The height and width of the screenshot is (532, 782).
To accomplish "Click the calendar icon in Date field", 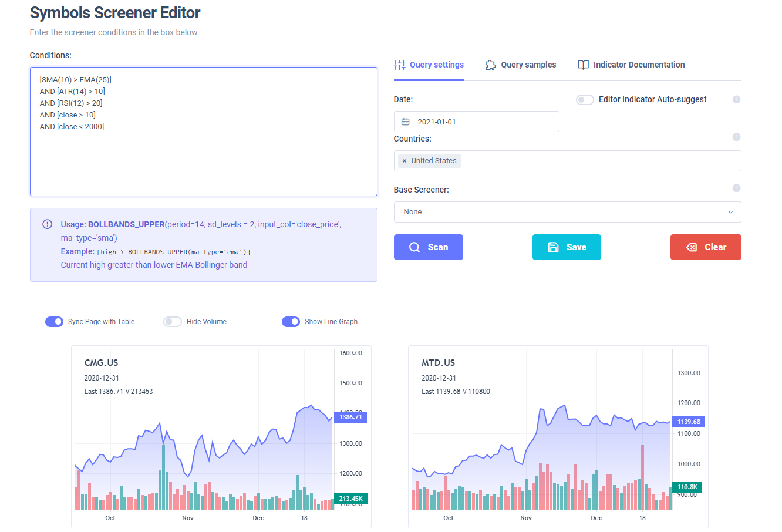I will [405, 122].
